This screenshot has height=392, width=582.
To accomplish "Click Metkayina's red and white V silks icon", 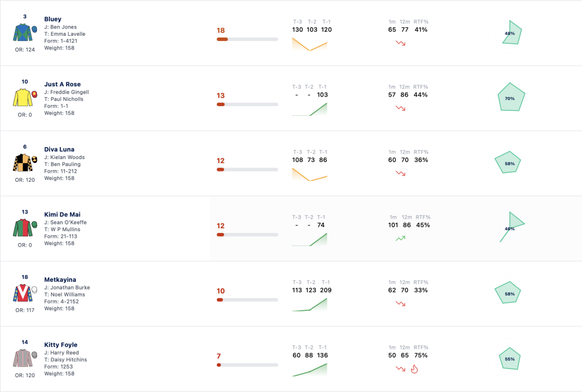I will pos(25,293).
